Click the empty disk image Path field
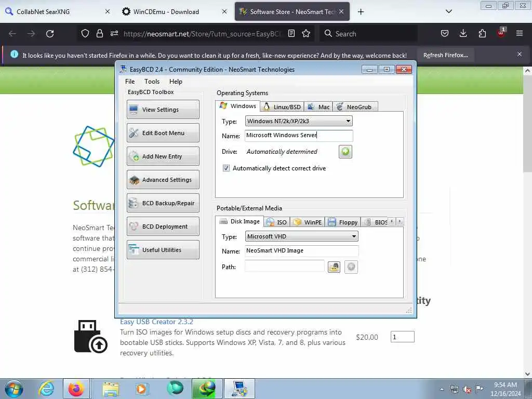Image resolution: width=532 pixels, height=399 pixels. coord(285,267)
